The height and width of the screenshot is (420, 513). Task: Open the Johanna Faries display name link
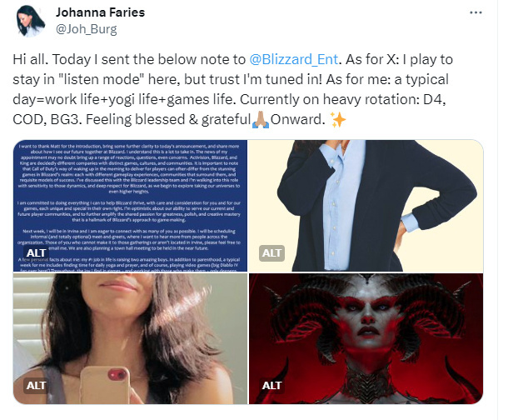[100, 12]
